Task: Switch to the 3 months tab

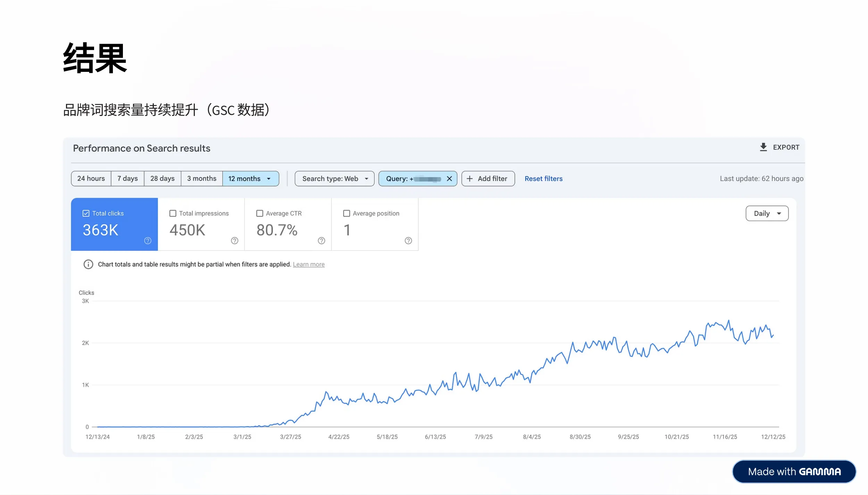Action: (201, 178)
